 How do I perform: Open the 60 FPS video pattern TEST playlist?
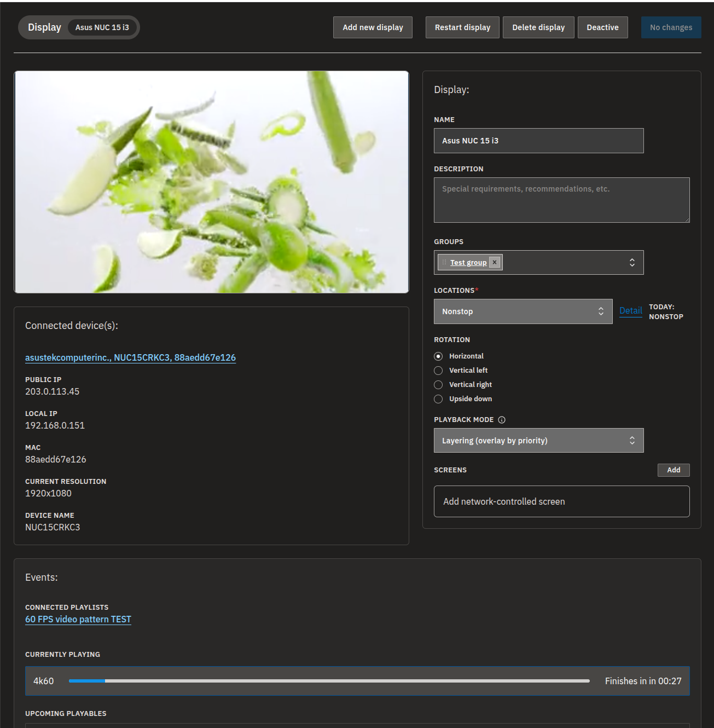coord(78,619)
